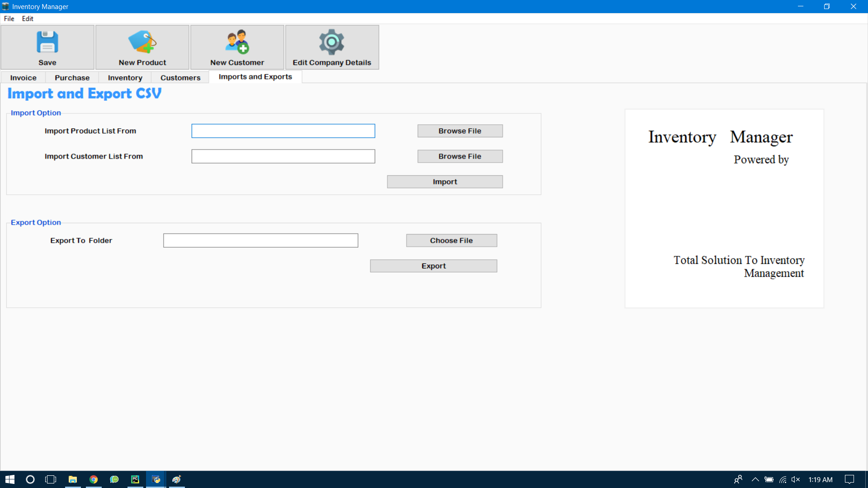
Task: Click the Choose File button
Action: point(451,240)
